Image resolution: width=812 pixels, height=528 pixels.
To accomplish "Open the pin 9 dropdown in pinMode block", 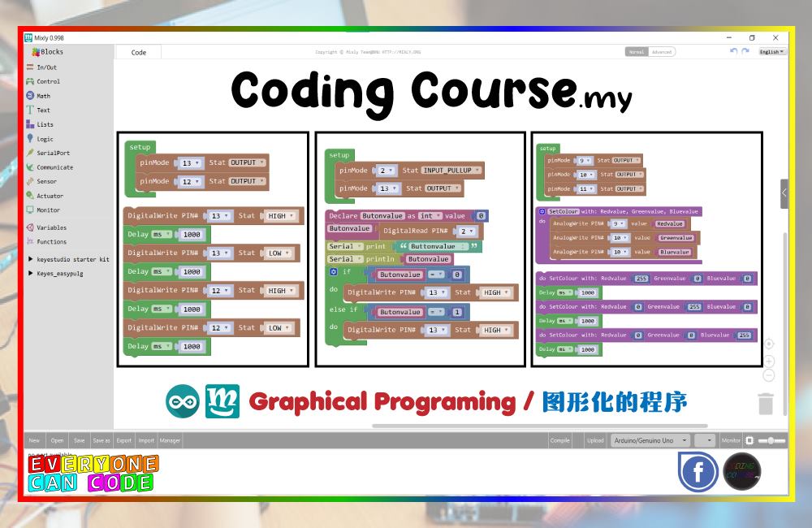I will (x=585, y=161).
